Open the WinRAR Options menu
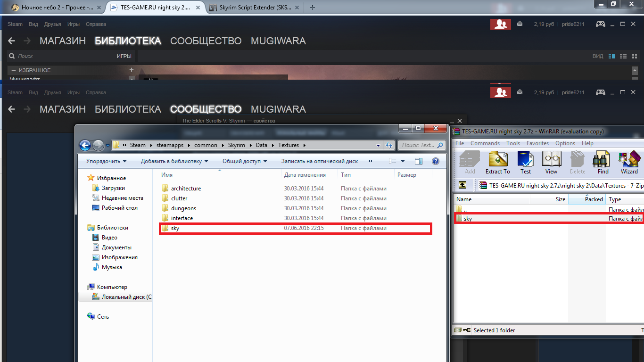Screen dimensions: 644x362 (x=565, y=143)
